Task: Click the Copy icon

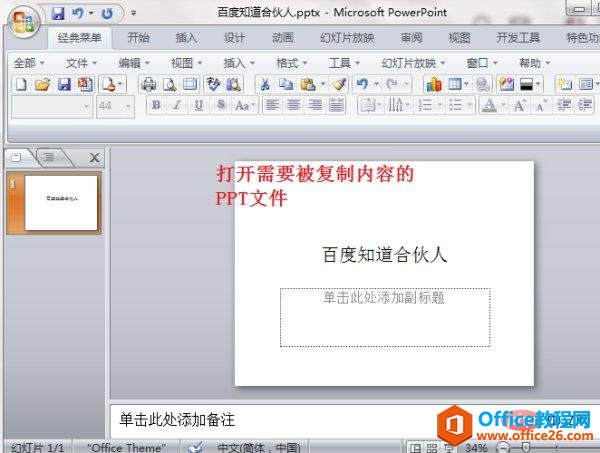Action: click(x=286, y=84)
